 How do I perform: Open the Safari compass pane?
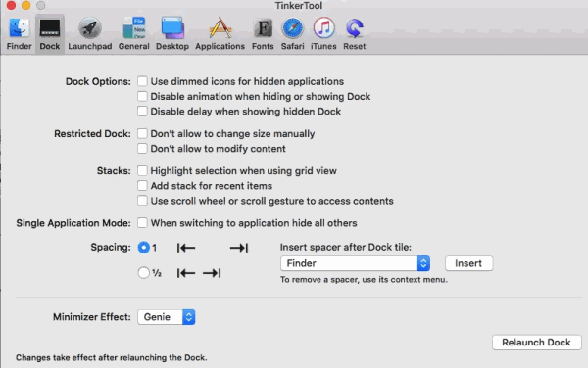pyautogui.click(x=292, y=33)
